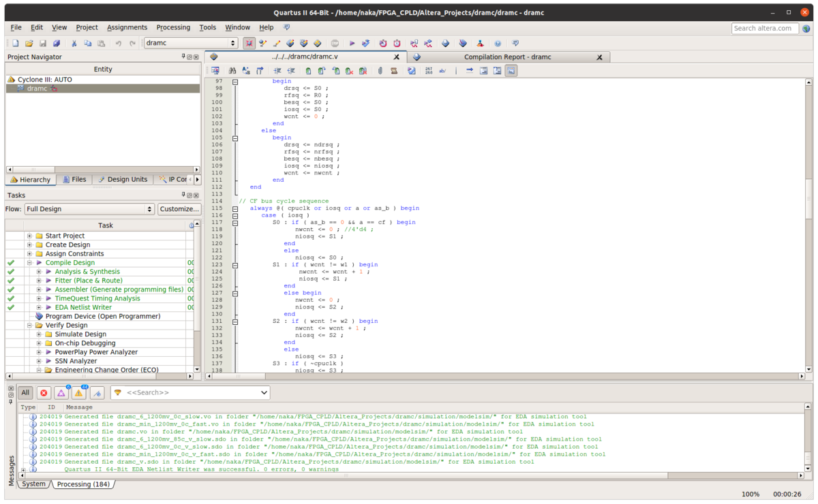Screen dimensions: 818x504
Task: Toggle the error messages filter
Action: point(44,393)
